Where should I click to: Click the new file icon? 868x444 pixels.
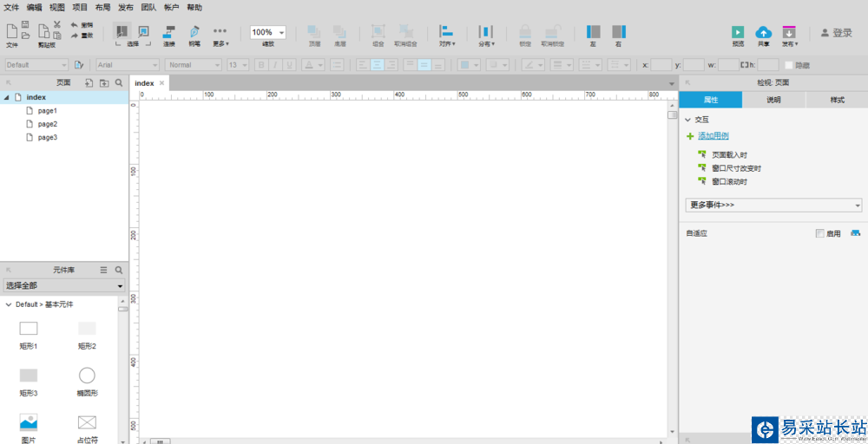[x=11, y=31]
